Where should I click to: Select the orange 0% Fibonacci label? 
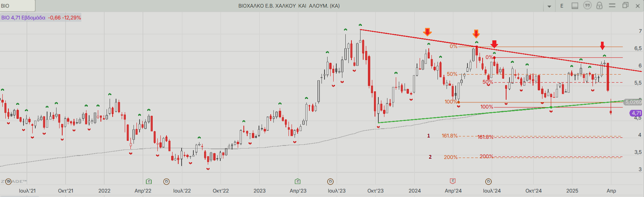click(x=454, y=46)
